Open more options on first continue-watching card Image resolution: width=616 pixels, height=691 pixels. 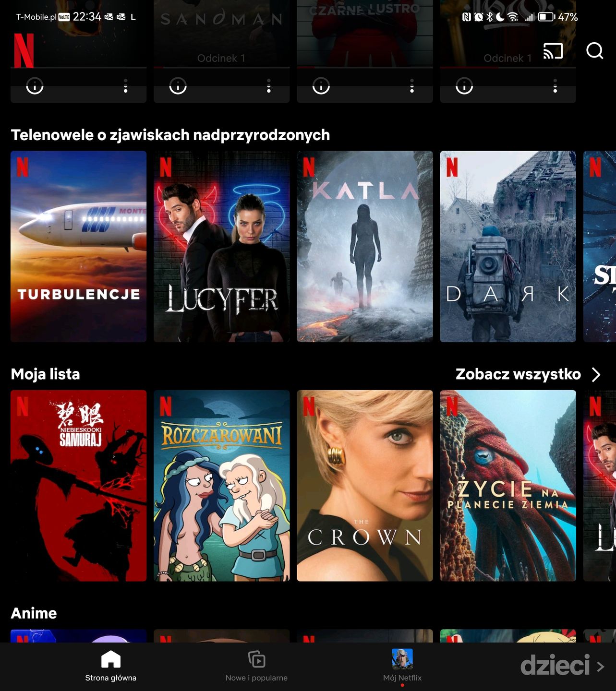tap(126, 86)
